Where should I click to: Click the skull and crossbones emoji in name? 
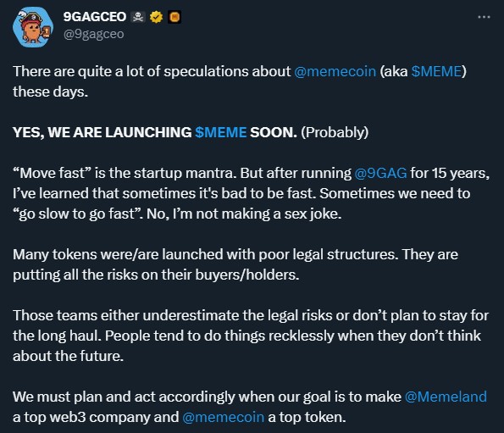138,17
